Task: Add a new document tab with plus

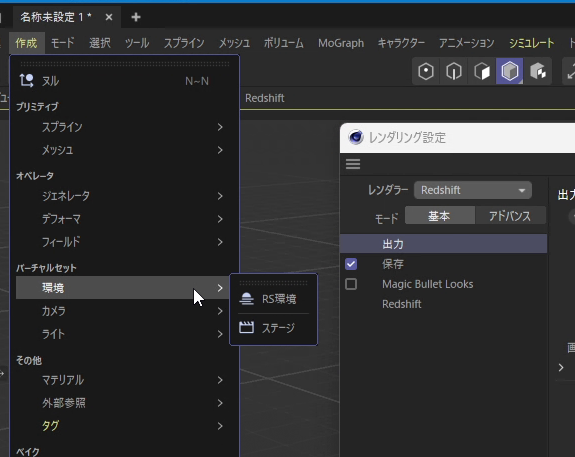Action: coord(136,17)
